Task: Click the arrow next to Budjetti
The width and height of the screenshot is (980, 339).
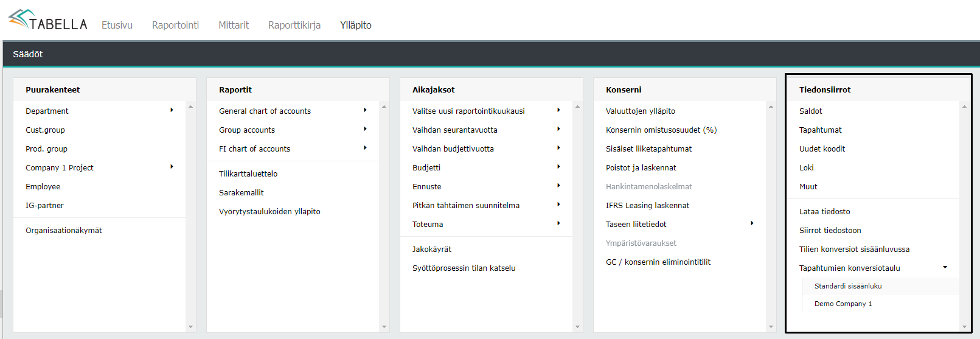Action: (x=558, y=167)
